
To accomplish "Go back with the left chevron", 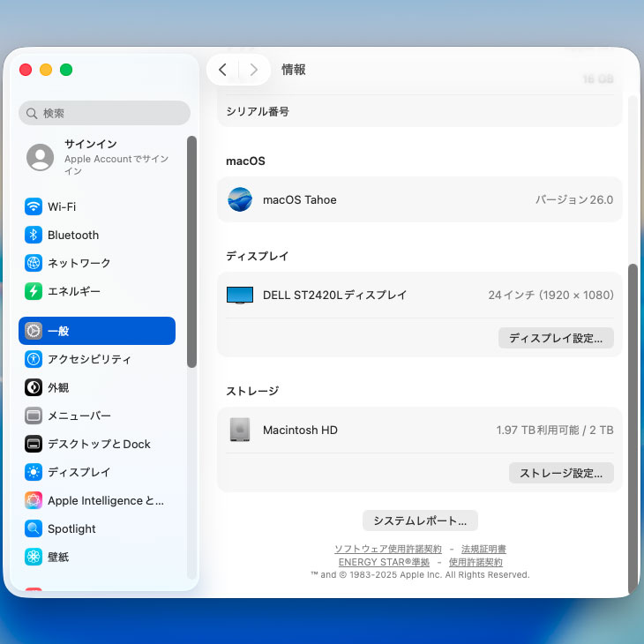I will 222,70.
